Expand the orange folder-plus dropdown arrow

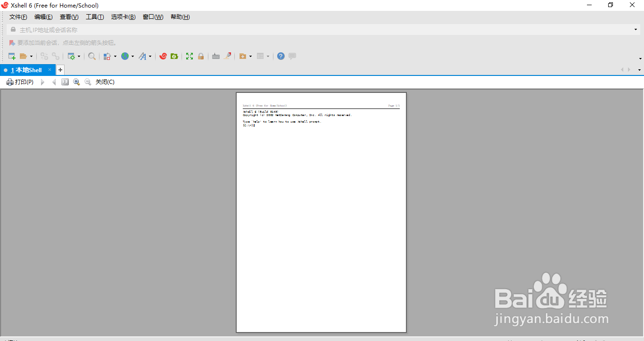(250, 57)
